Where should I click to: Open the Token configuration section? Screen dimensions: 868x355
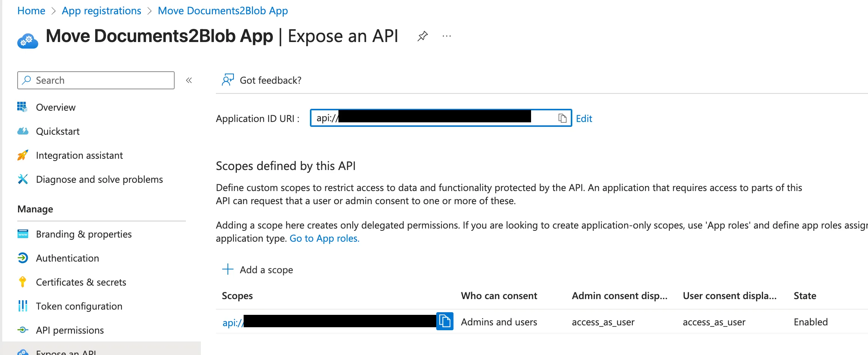79,306
